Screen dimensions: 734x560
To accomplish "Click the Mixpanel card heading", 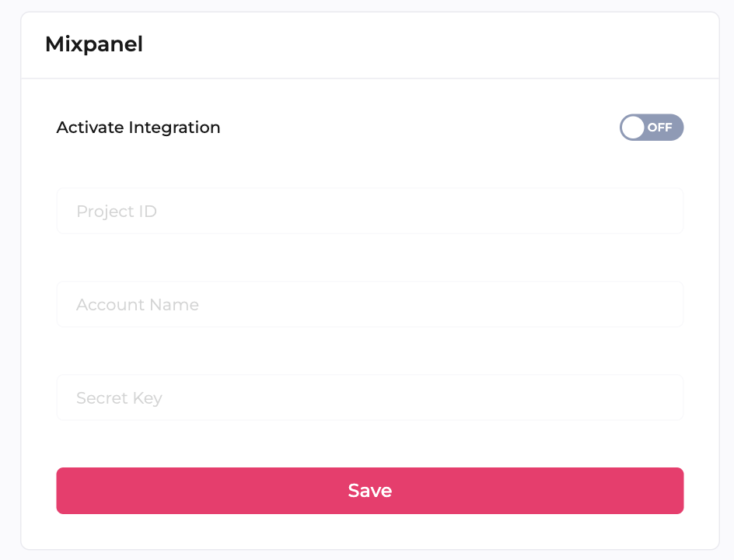I will tap(94, 44).
